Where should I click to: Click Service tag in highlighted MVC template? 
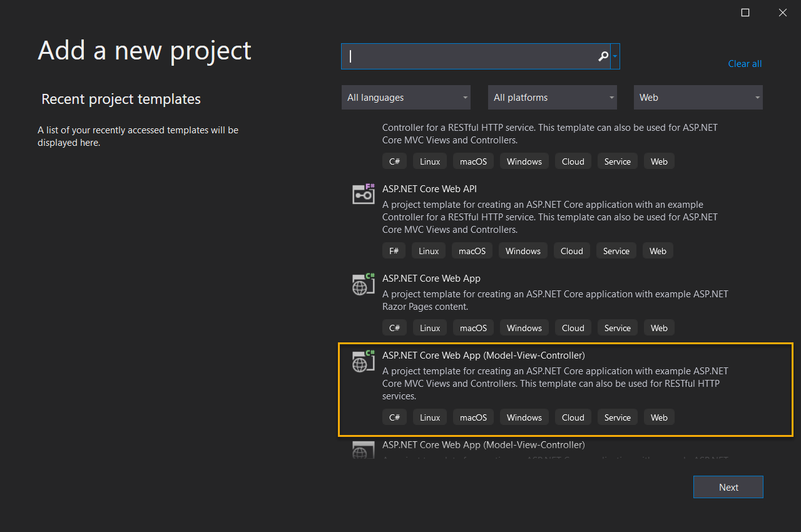point(618,417)
